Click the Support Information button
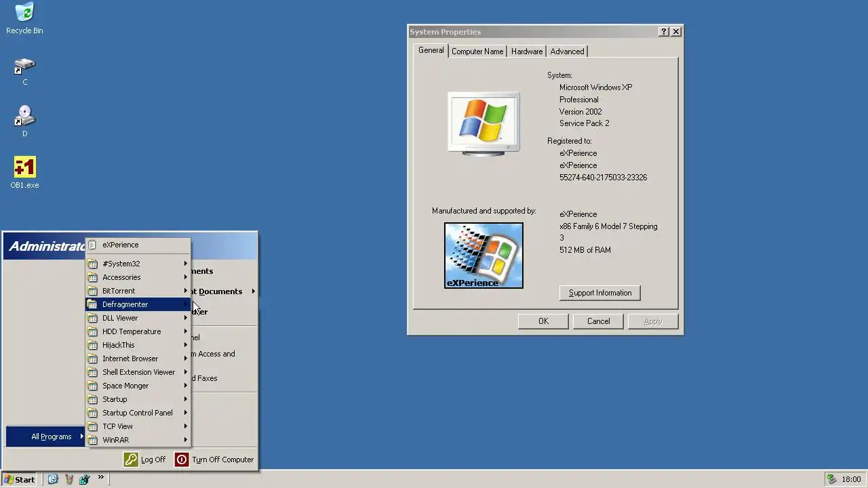 coord(600,293)
